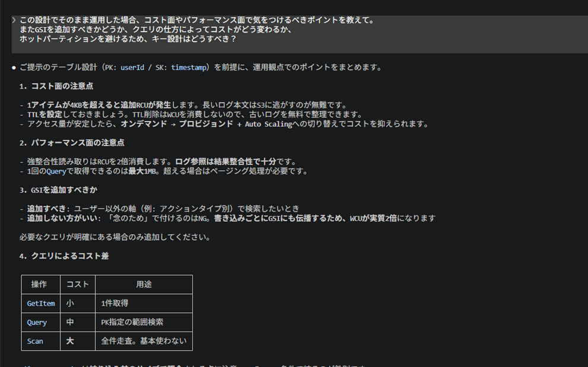Click the table header 'コスト'
588x367 pixels.
tap(78, 285)
